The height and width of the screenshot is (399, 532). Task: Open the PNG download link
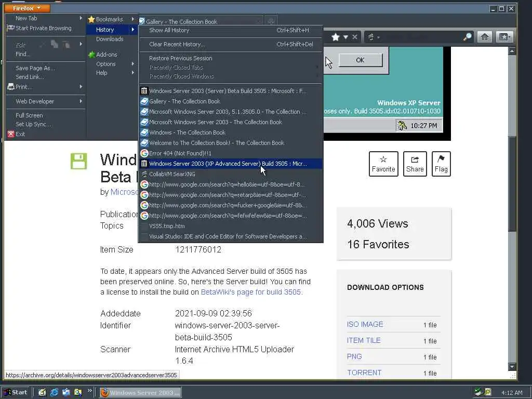[x=354, y=356]
